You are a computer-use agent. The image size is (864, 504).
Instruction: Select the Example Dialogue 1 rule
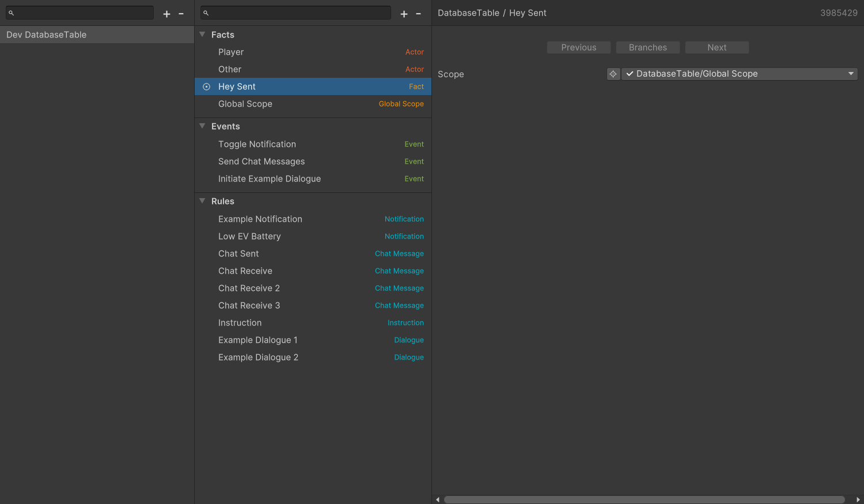313,340
